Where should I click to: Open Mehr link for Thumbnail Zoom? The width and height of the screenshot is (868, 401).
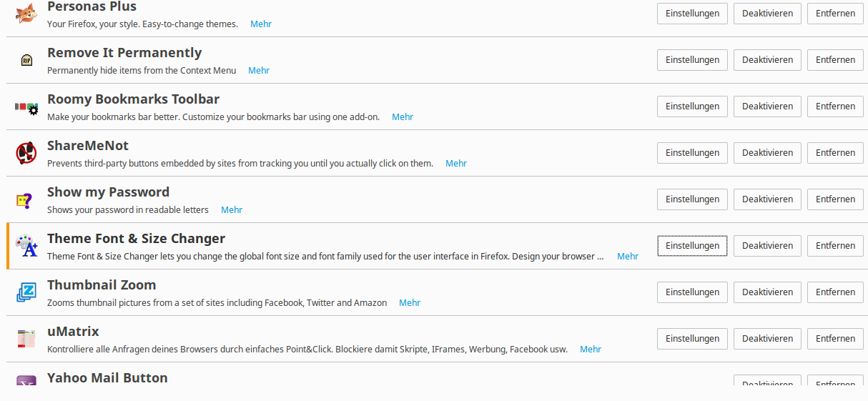click(410, 303)
